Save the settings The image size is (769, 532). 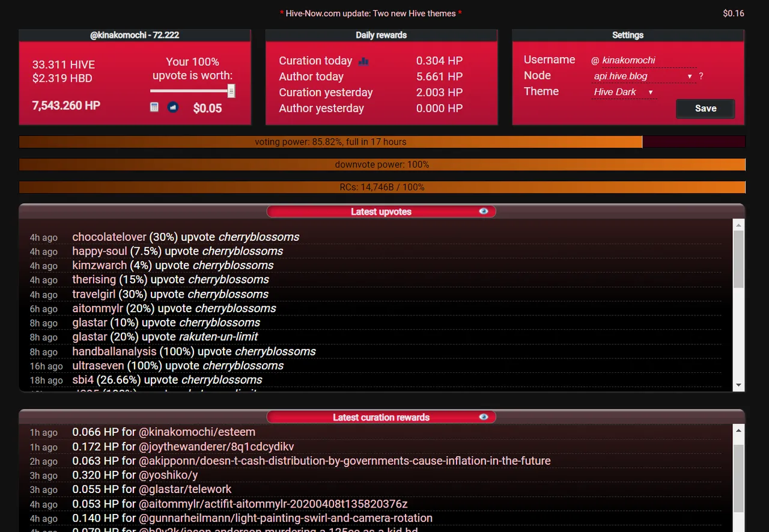coord(705,109)
